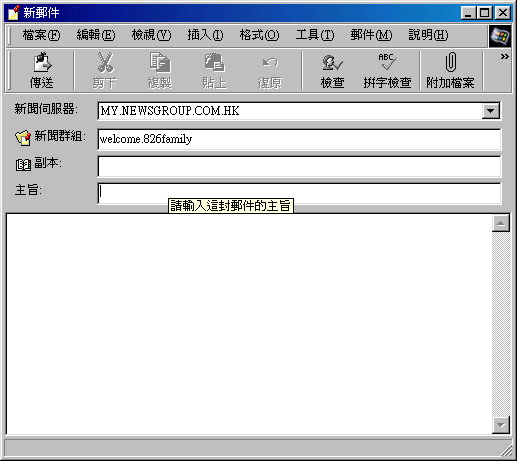This screenshot has height=461, width=517.
Task: Expand the 新聞伺服器 server dropdown arrow
Action: pyautogui.click(x=490, y=111)
